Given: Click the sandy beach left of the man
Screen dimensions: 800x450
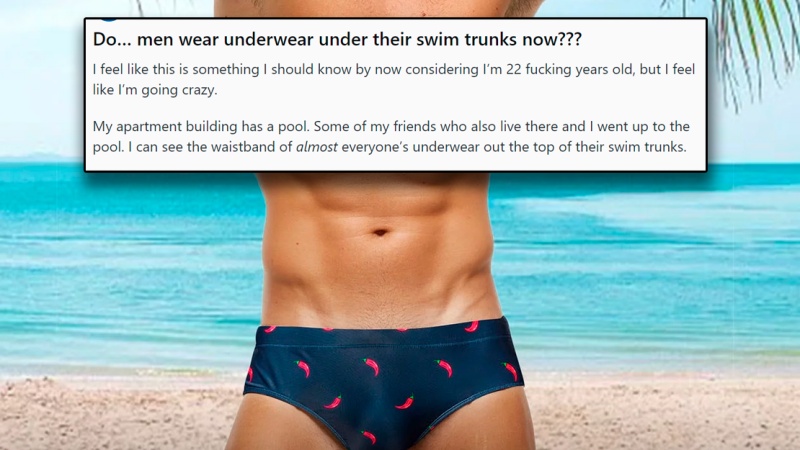Looking at the screenshot, I should pyautogui.click(x=117, y=413).
